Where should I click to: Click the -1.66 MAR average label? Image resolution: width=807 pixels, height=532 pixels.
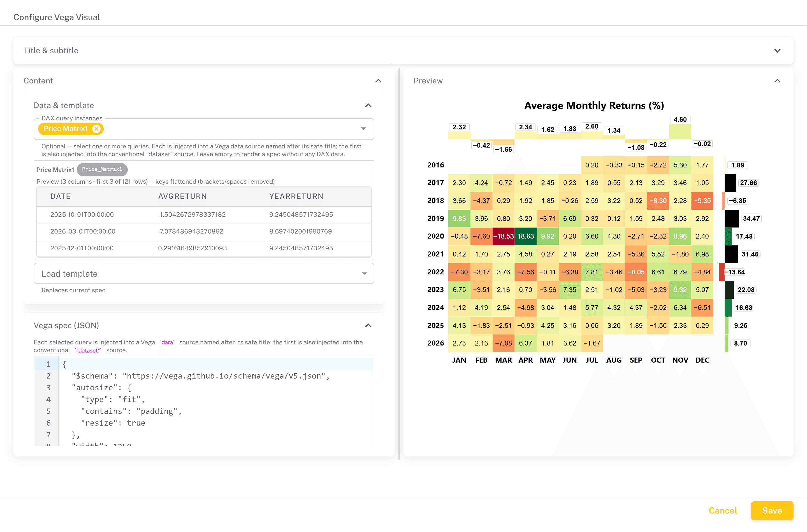[x=503, y=149]
